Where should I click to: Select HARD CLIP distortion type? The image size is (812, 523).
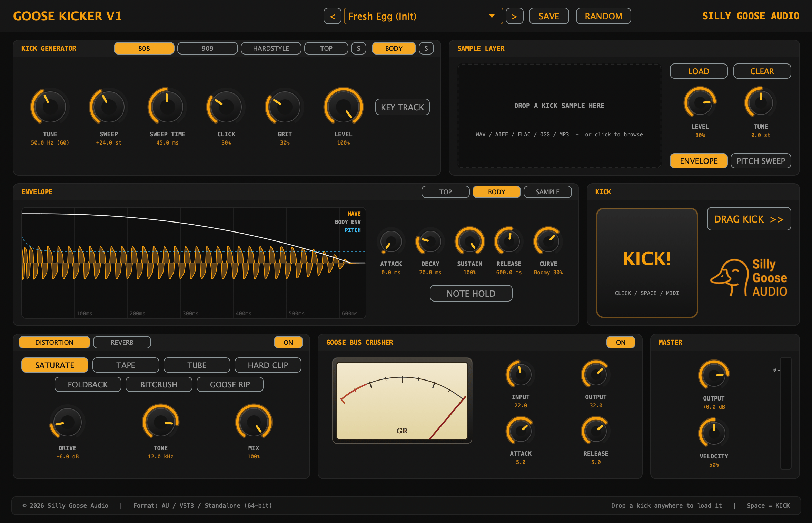pyautogui.click(x=268, y=365)
